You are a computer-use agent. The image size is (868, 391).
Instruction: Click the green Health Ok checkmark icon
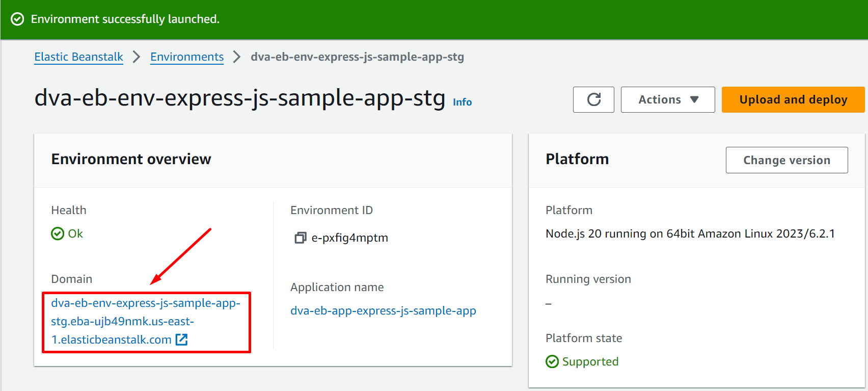58,233
